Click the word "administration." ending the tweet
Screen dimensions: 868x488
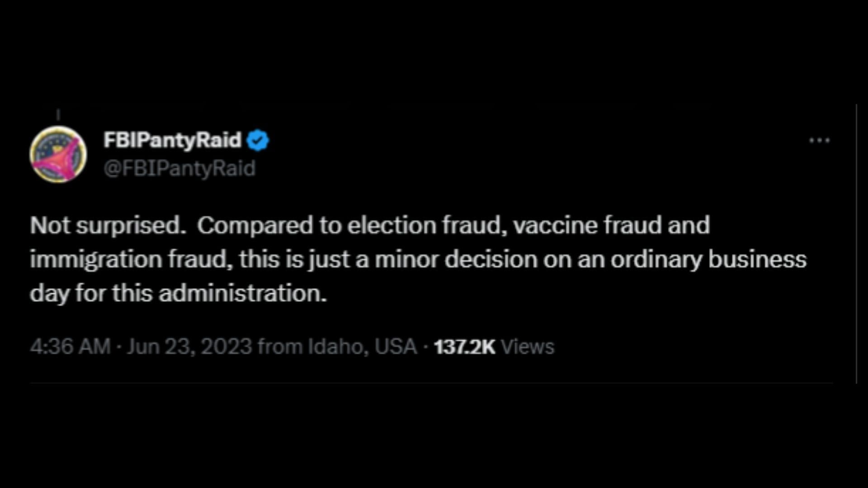tap(242, 294)
